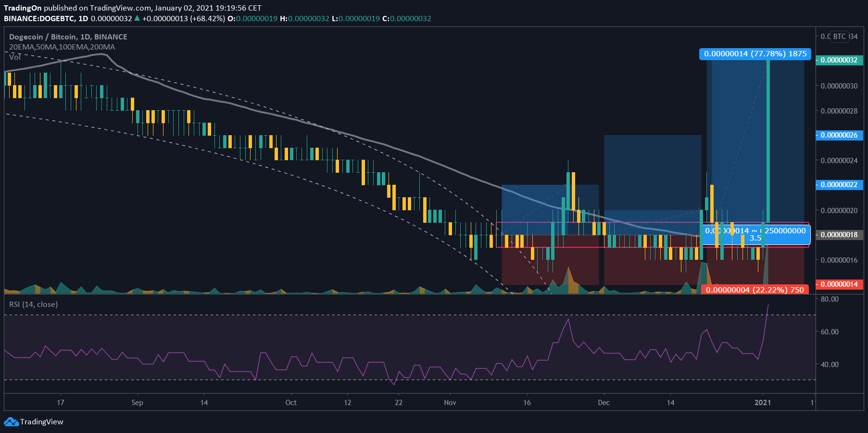Click the Oct date on the time axis
Screen dimensions: 868x433
click(291, 403)
